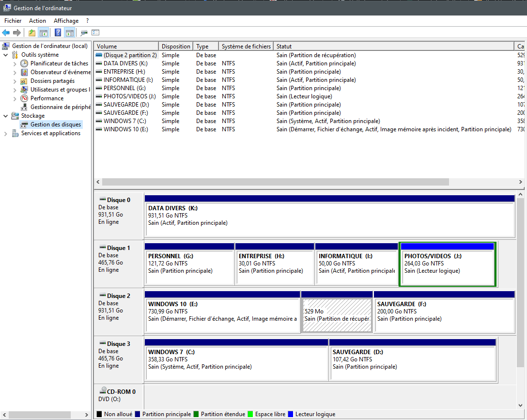This screenshot has height=420, width=527.
Task: Sort by the Système de fichiers column header
Action: tap(246, 47)
